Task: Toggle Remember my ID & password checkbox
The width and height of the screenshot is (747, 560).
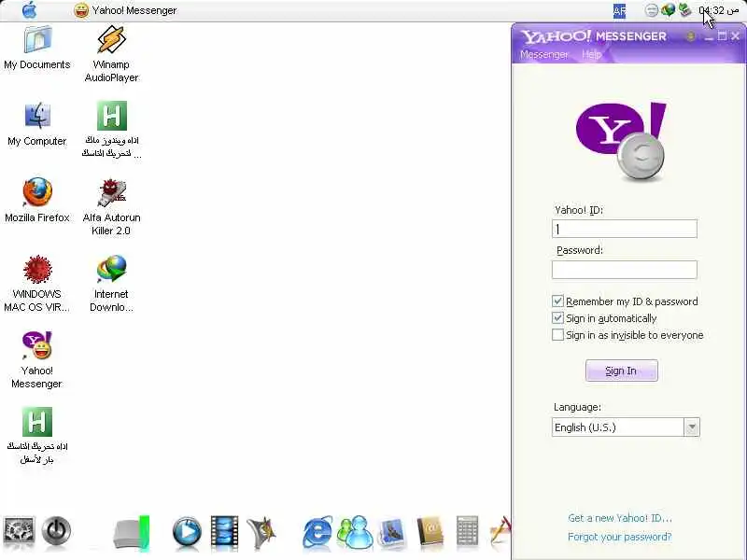Action: 557,301
